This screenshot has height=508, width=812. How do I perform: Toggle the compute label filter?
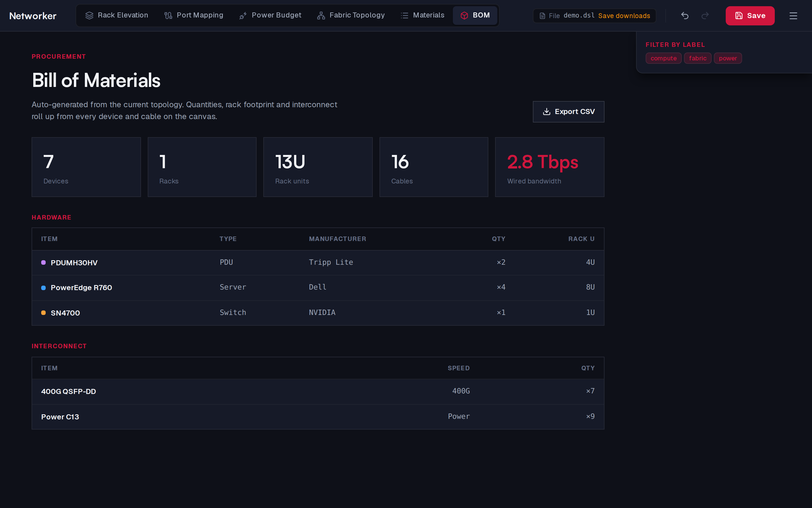(x=663, y=58)
